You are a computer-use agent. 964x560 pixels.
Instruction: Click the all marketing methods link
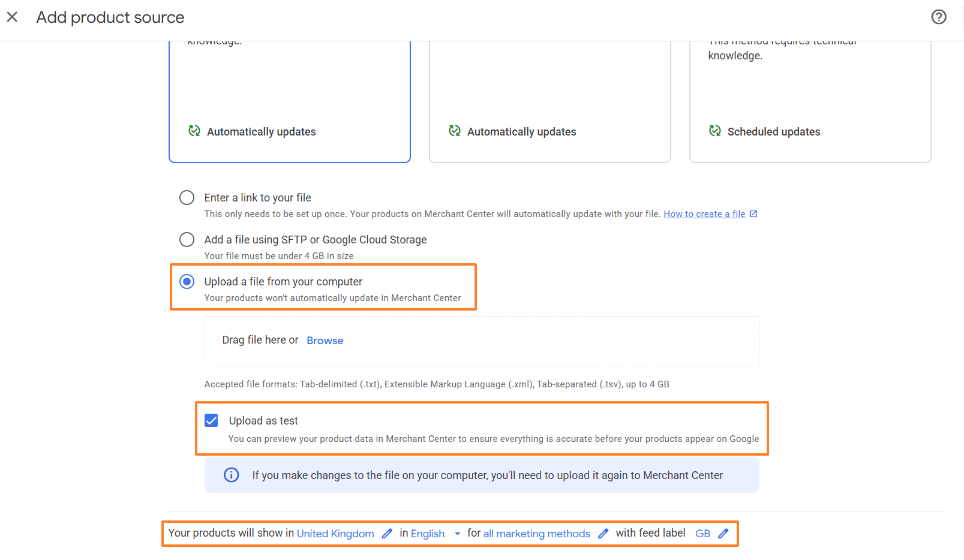[x=536, y=534]
